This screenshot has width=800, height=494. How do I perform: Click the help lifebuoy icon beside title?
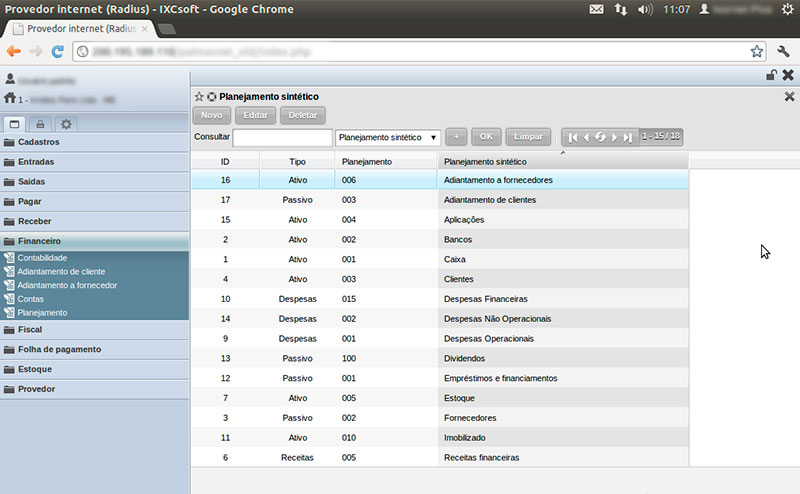212,96
